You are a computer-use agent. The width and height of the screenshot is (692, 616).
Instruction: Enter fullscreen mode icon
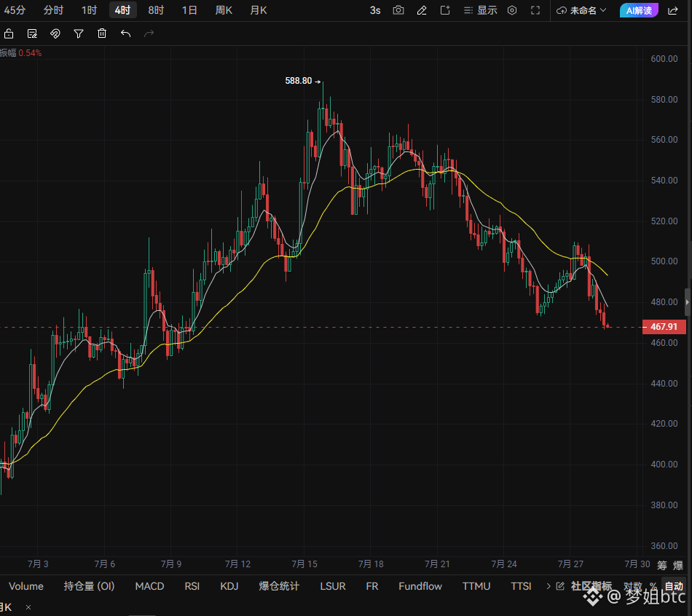pos(535,10)
